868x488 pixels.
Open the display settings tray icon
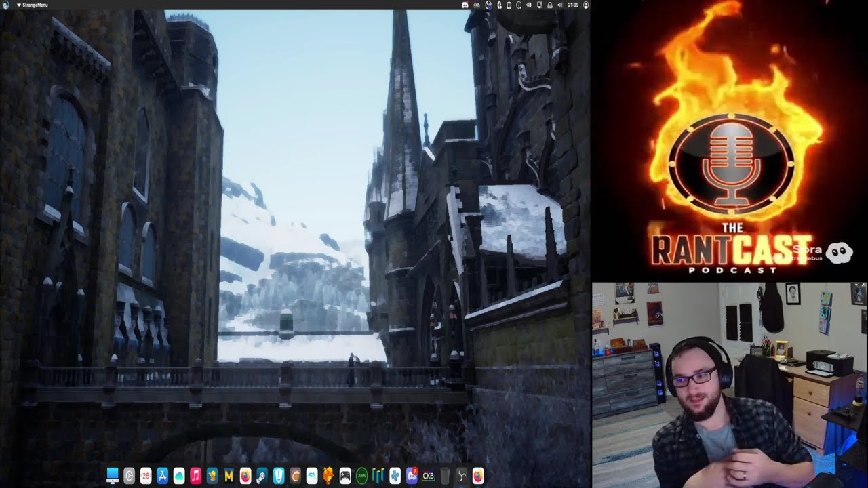point(539,5)
